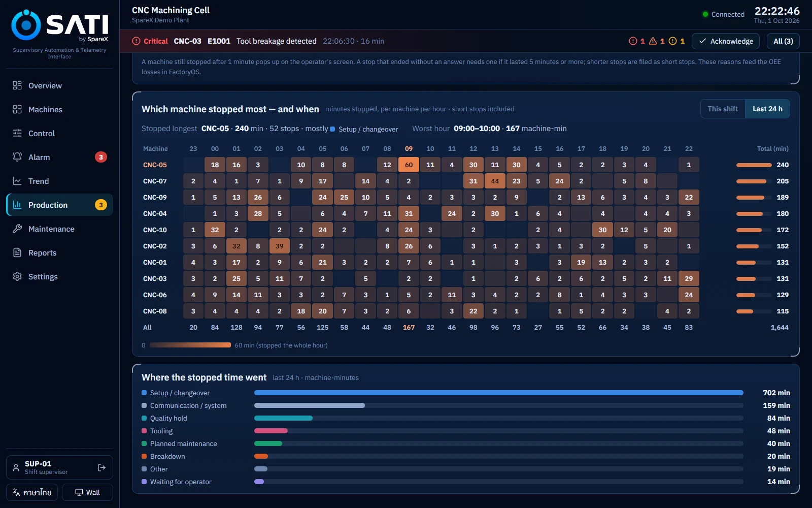The image size is (812, 508).
Task: Click the CNC-10 cell showing 32
Action: (215, 230)
